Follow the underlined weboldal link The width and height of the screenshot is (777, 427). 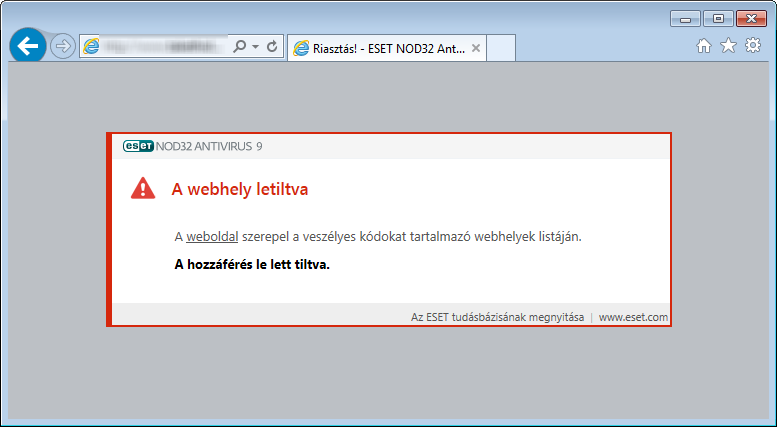212,237
